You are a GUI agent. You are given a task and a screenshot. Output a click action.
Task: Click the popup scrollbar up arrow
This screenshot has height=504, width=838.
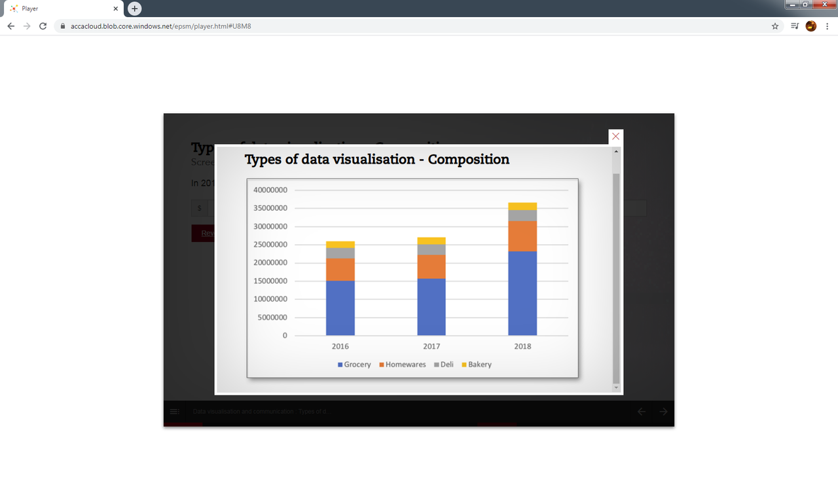[x=615, y=151]
